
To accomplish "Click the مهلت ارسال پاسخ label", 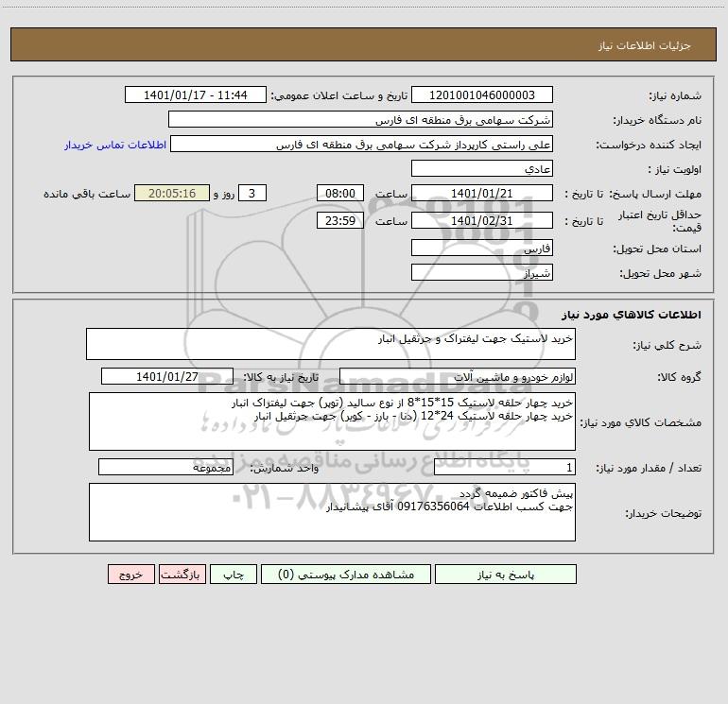I will pos(655,194).
